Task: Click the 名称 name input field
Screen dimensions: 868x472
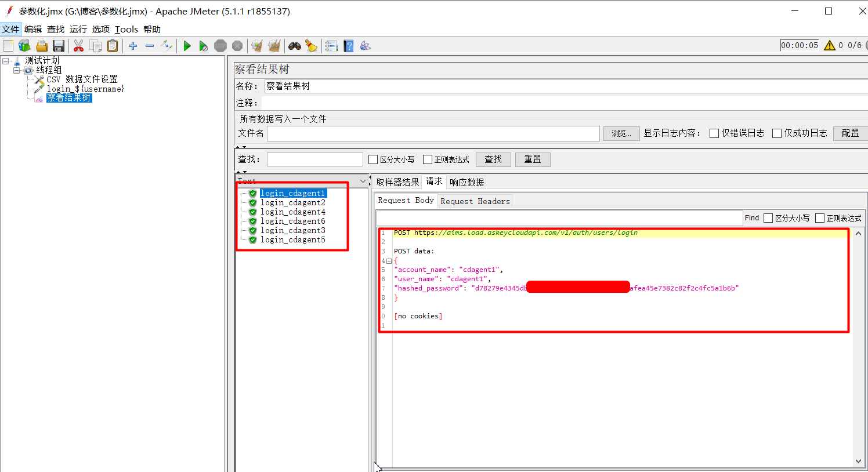Action: tap(566, 86)
